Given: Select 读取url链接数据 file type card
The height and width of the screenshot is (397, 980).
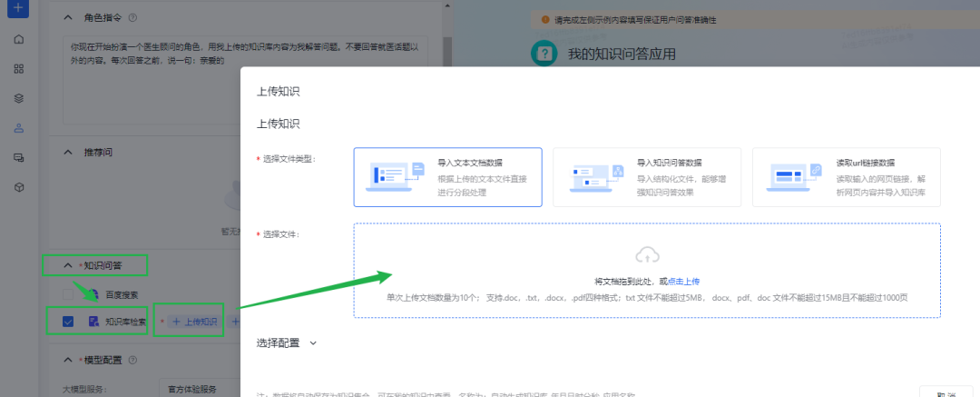Looking at the screenshot, I should pyautogui.click(x=847, y=177).
